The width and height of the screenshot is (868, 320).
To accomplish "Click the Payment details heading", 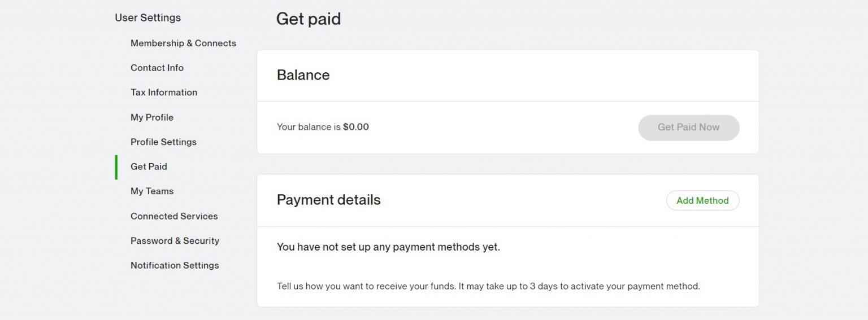I will click(x=328, y=200).
